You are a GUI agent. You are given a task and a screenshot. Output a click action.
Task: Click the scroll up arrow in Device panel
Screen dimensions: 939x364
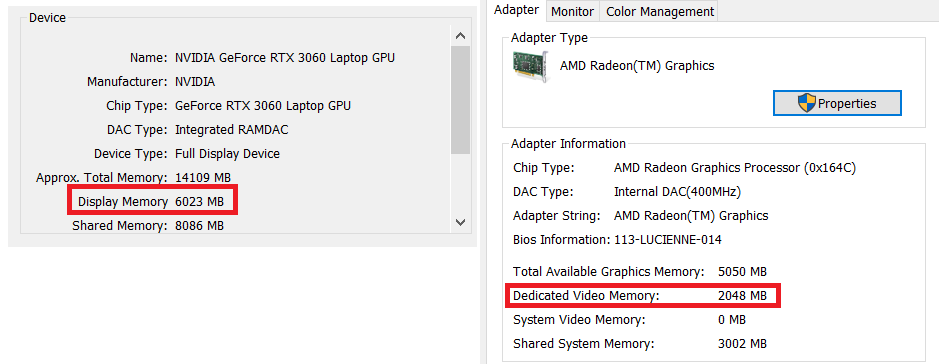[460, 36]
